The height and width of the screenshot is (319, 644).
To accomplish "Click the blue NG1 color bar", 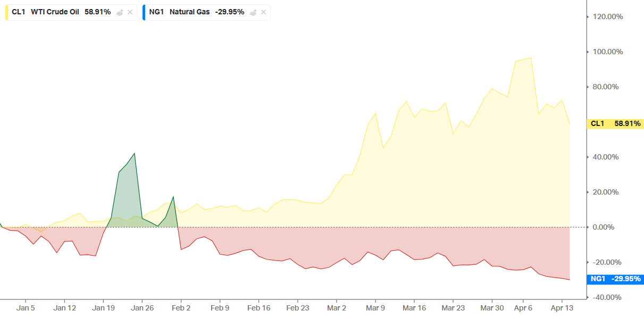I will coord(144,12).
